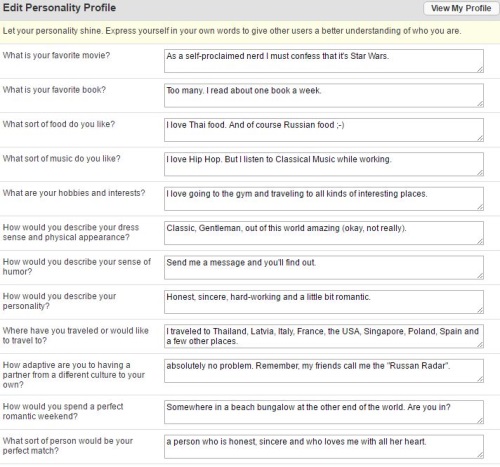Click the dress sense box resize grip
Viewport: 500px width, 467px height.
(x=480, y=241)
